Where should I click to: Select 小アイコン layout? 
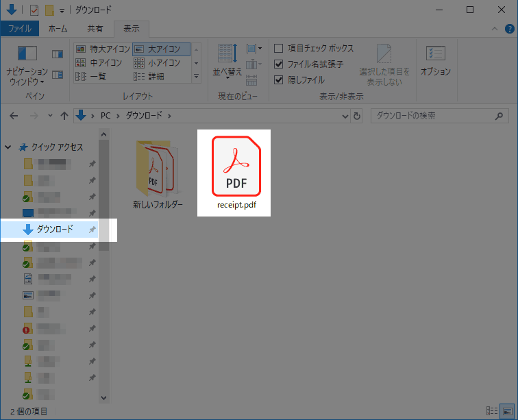157,63
